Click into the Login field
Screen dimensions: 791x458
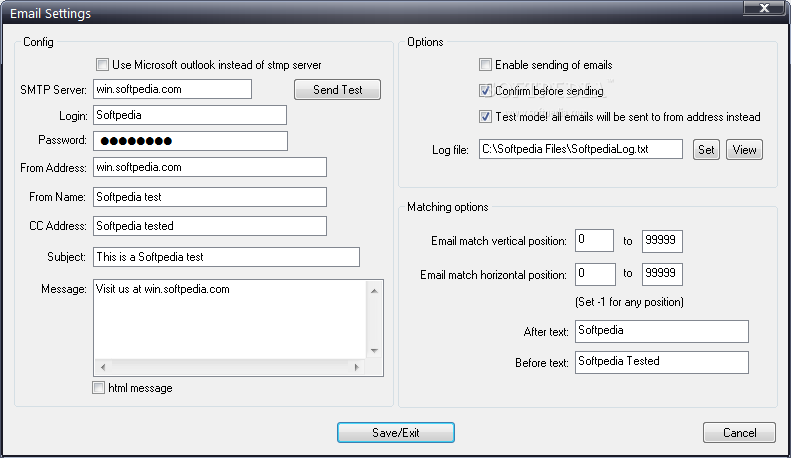point(190,115)
